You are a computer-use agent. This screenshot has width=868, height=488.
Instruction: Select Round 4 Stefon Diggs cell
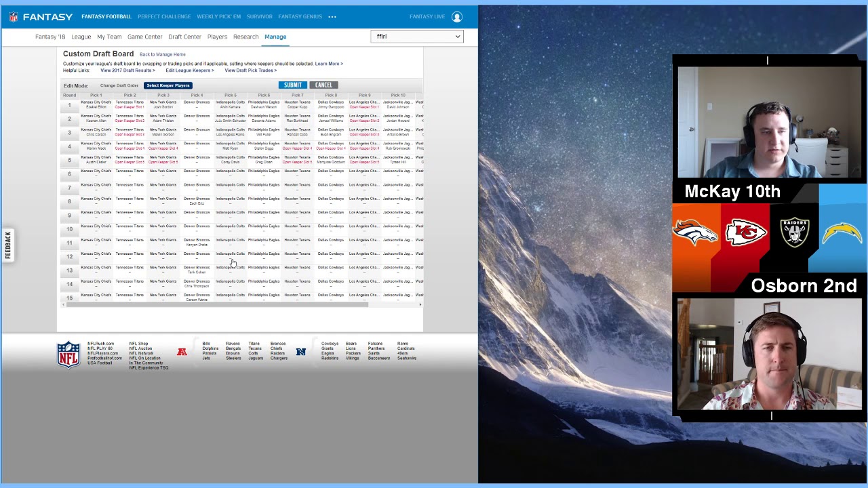(264, 146)
